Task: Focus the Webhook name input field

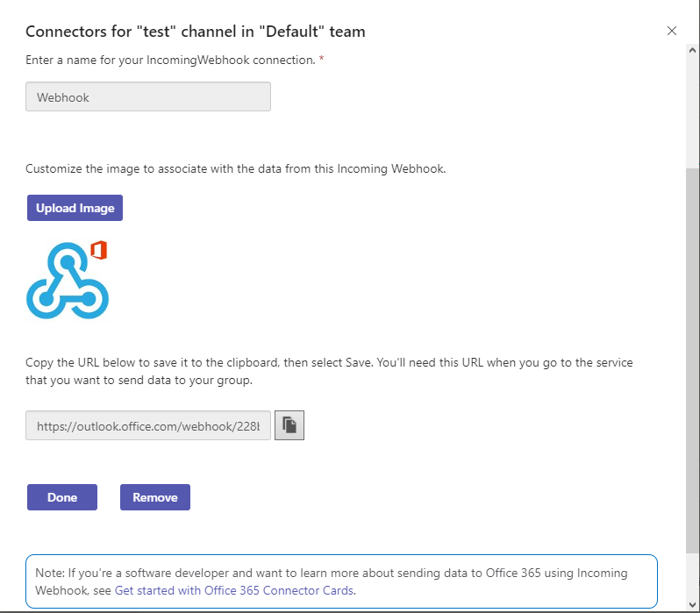Action: coord(148,97)
